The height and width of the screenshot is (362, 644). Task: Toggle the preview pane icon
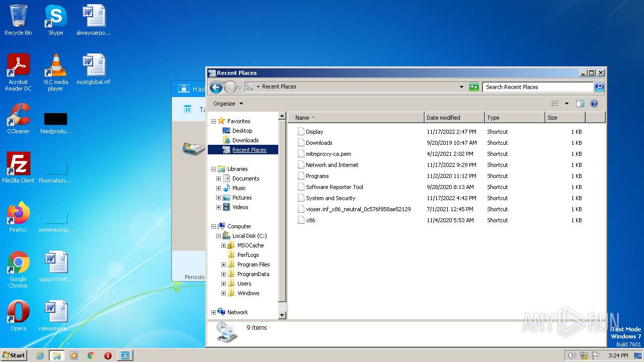(x=580, y=104)
